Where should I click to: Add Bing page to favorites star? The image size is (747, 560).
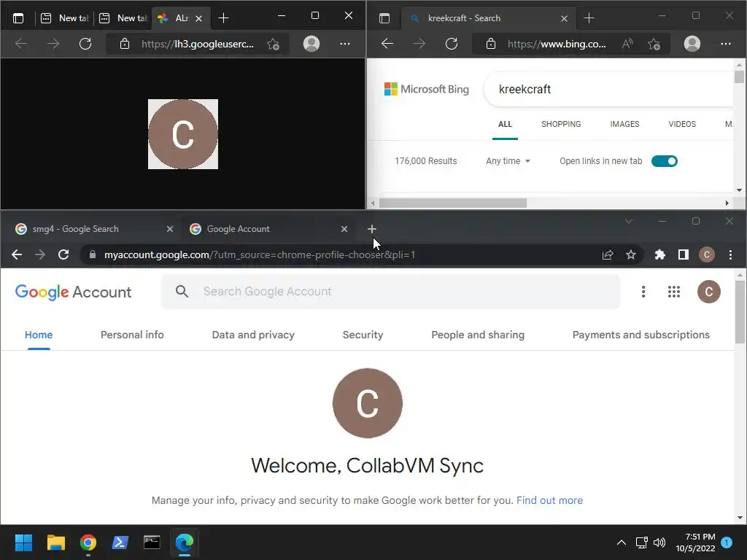coord(654,44)
